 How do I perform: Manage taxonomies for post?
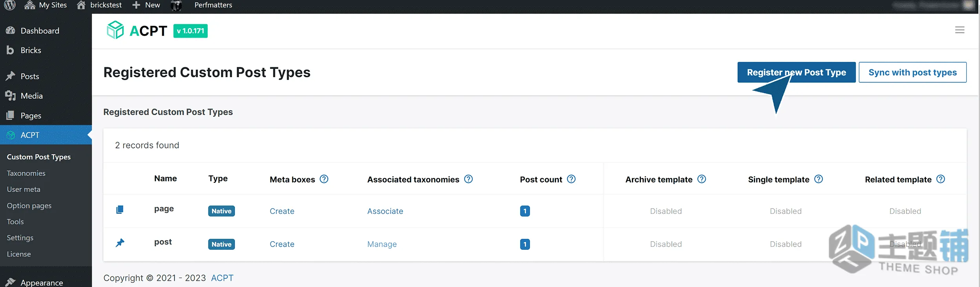coord(382,244)
